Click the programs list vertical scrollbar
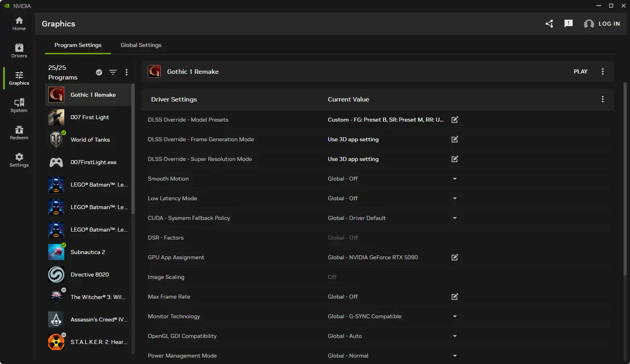This screenshot has height=364, width=630. 133,148
